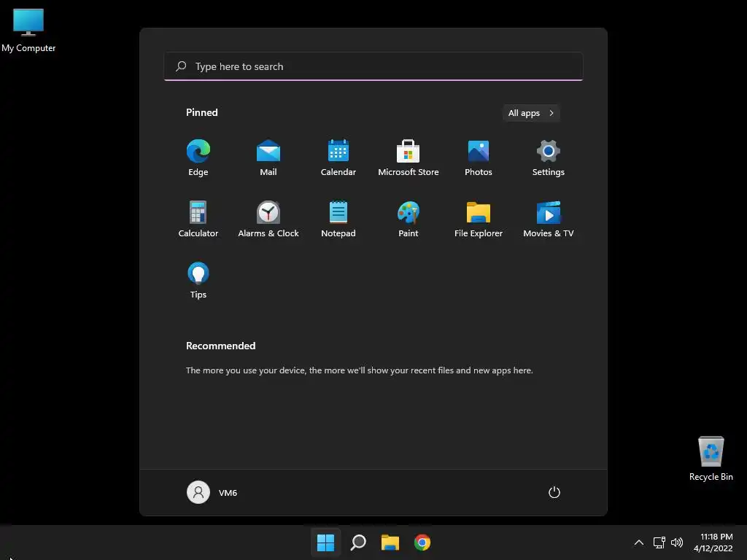Toggle the Windows Start button on the taskbar
Viewport: 747px width, 560px height.
click(x=326, y=542)
